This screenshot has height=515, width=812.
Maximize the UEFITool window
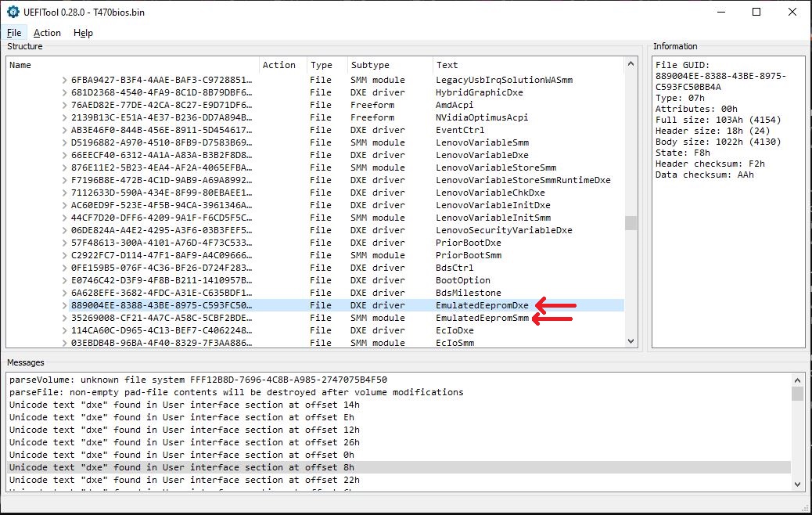tap(756, 12)
